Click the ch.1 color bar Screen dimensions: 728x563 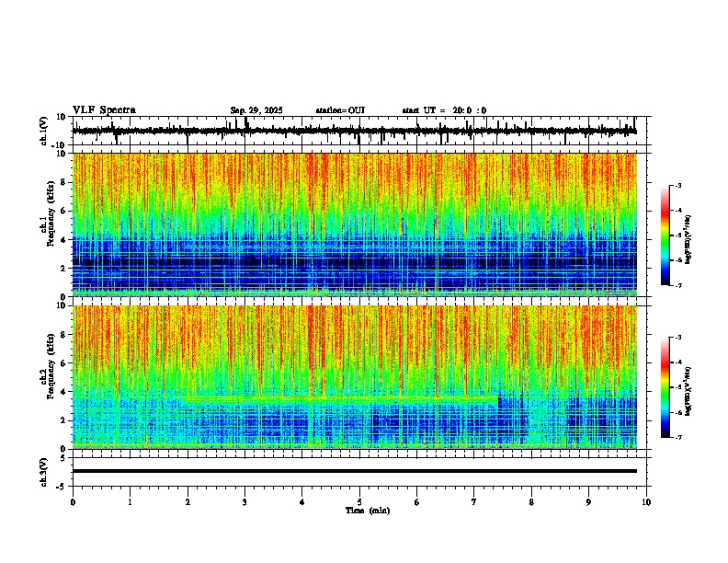665,236
